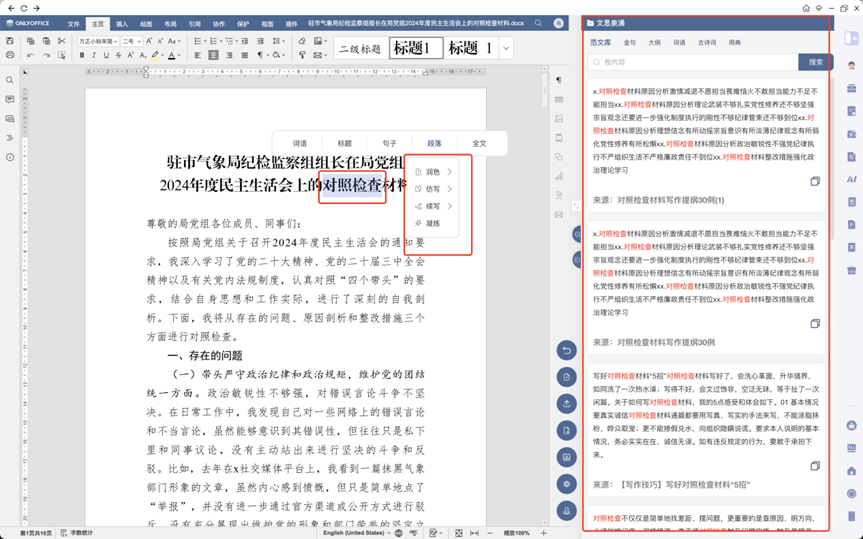Click the round undo arrow floating button
Screen dimensions: 863x539
click(567, 351)
